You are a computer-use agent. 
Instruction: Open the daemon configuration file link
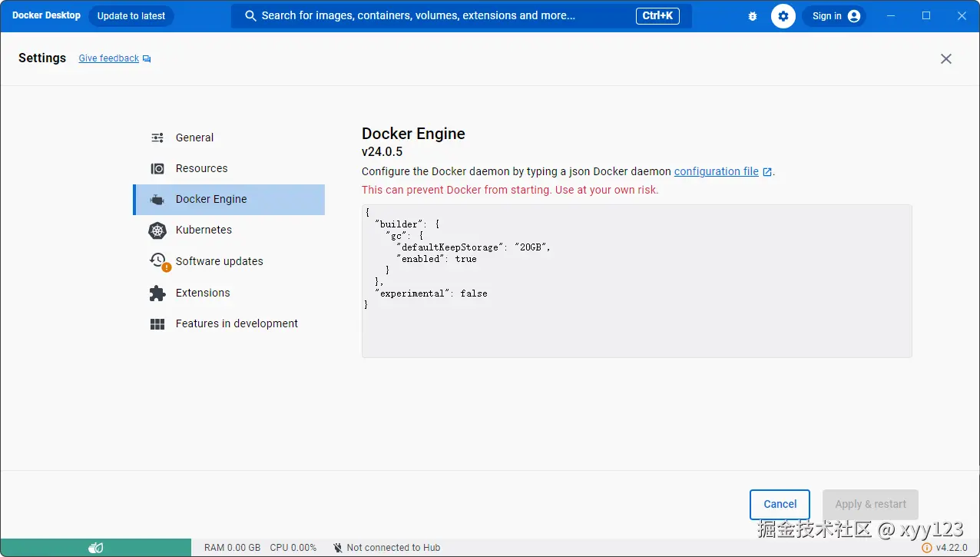click(x=717, y=171)
